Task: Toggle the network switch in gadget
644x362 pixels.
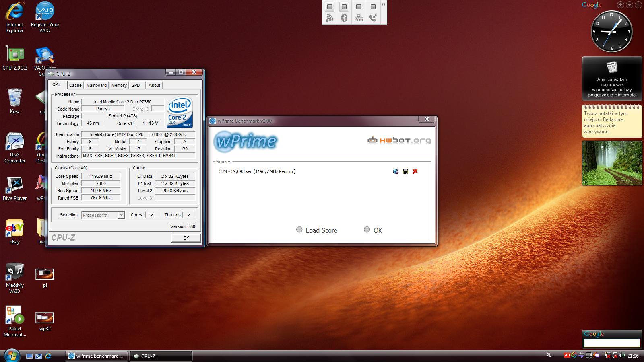Action: (359, 7)
